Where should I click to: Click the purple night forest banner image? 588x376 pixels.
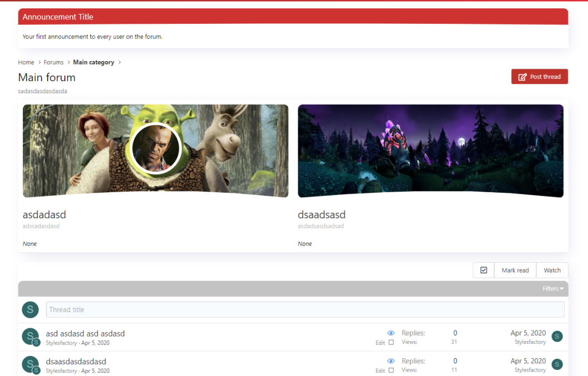tap(430, 150)
